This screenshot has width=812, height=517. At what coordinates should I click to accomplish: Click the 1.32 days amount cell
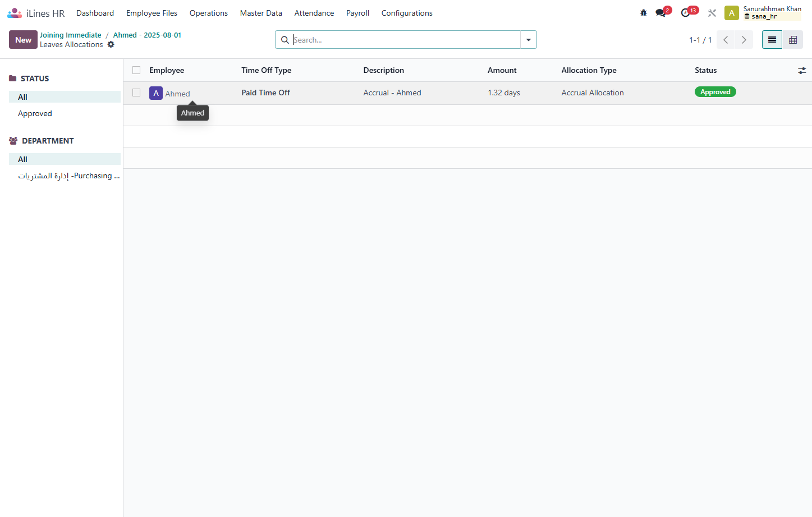click(504, 93)
